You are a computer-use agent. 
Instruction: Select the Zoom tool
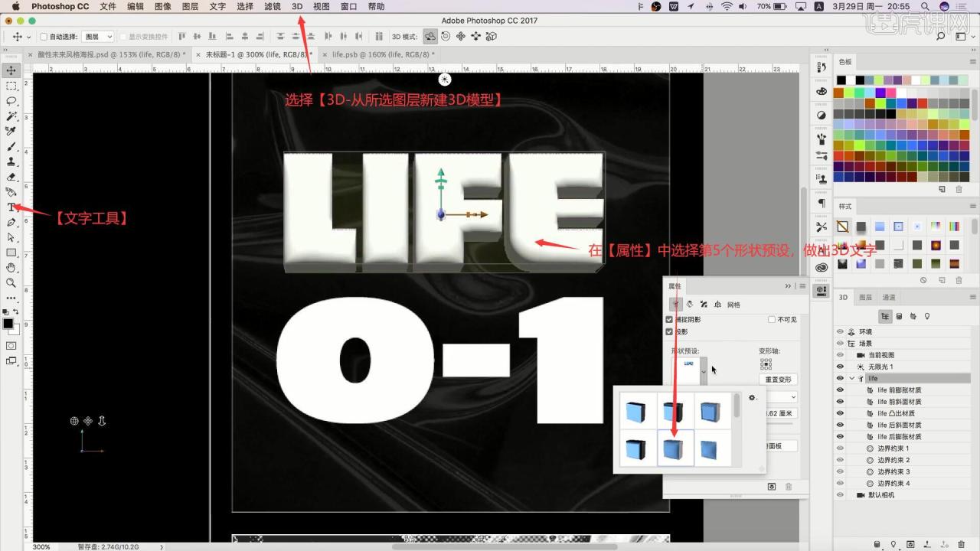[11, 282]
